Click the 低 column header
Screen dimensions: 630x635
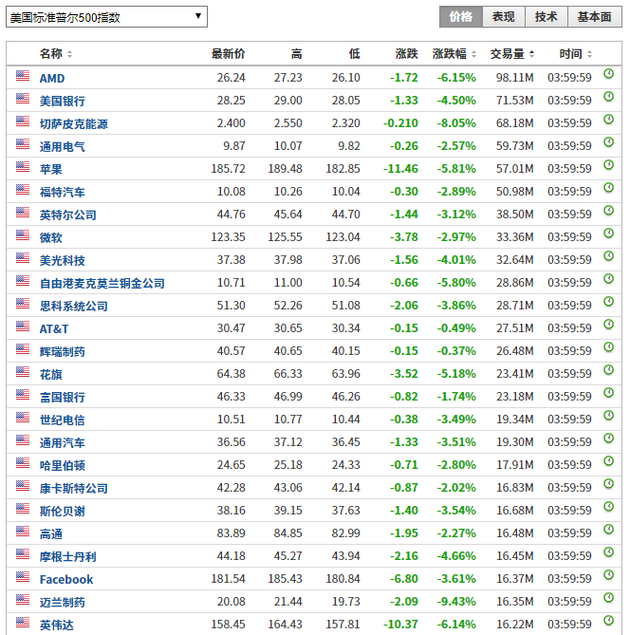tap(354, 53)
